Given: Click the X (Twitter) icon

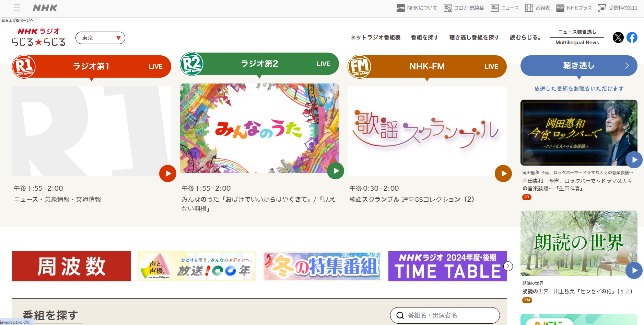Looking at the screenshot, I should coord(618,37).
